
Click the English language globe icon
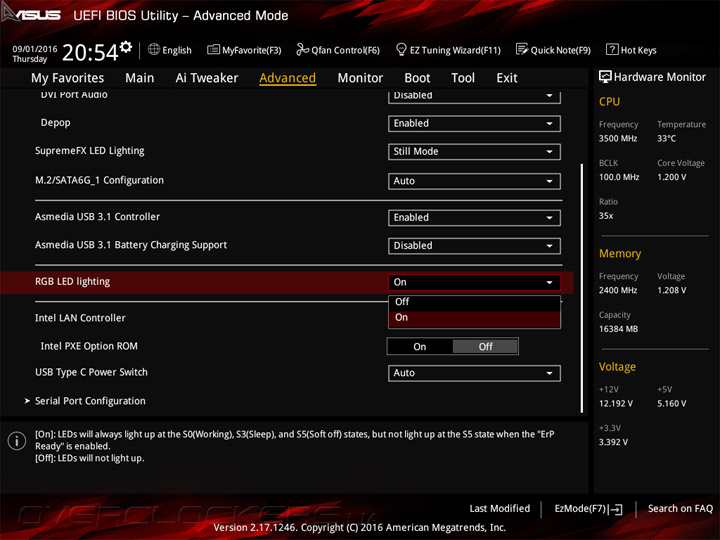(154, 49)
